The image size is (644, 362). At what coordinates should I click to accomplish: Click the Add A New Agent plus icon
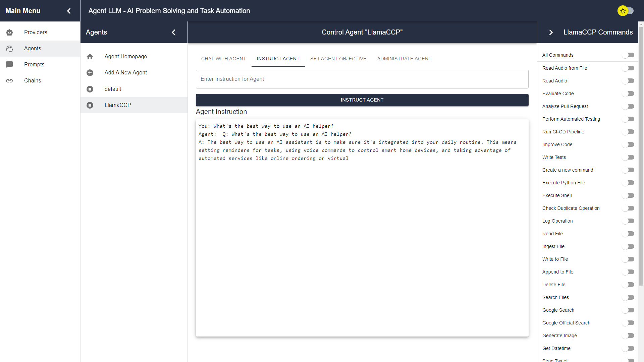pos(90,73)
